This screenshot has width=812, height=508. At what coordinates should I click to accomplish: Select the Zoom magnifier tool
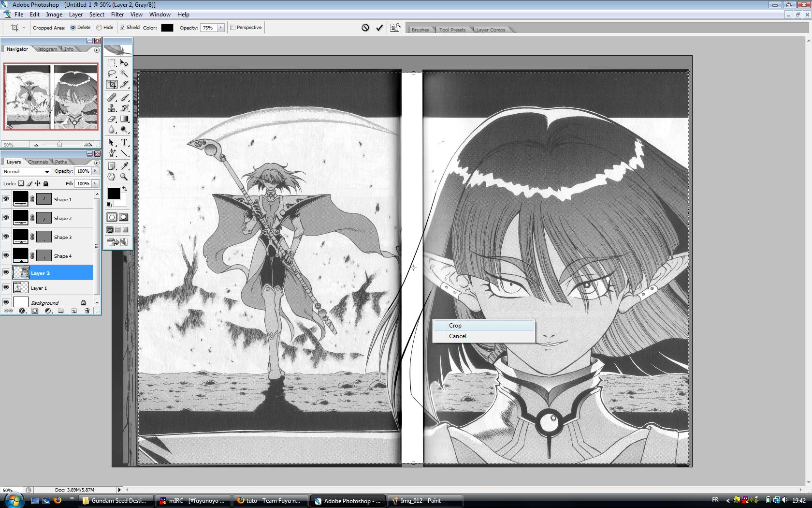tap(124, 177)
